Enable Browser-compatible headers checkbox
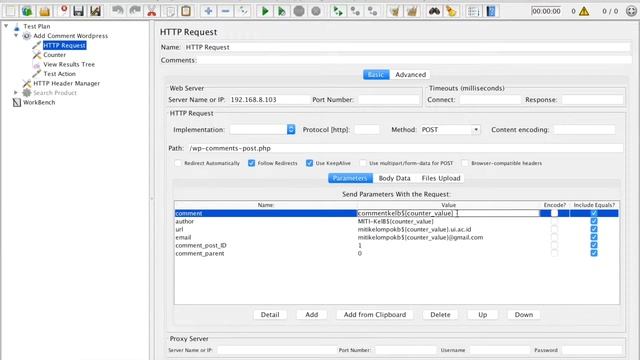The image size is (640, 360). (x=465, y=163)
